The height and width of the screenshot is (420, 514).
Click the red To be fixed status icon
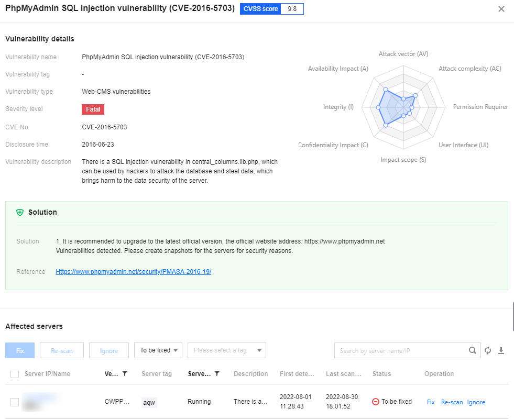point(375,402)
